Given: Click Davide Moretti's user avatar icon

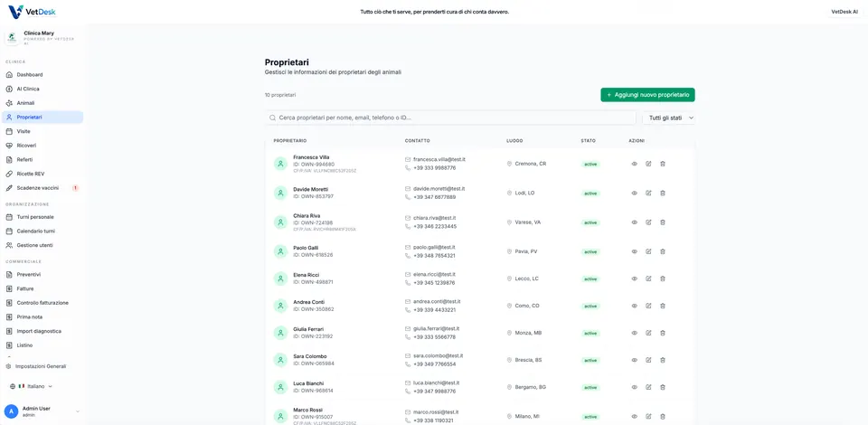Looking at the screenshot, I should click(280, 193).
